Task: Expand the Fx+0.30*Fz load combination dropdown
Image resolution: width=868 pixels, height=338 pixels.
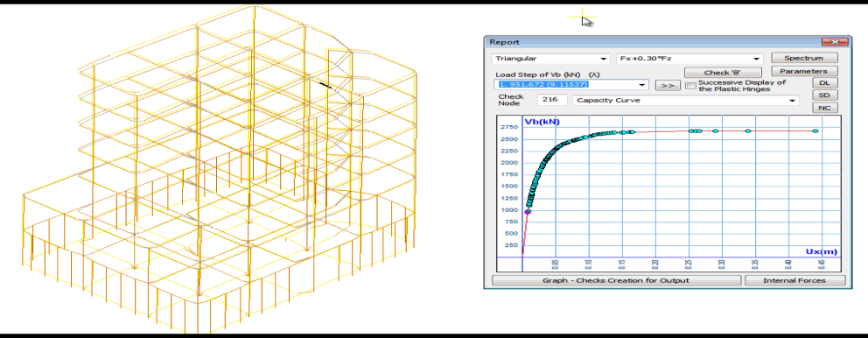Action: pos(689,59)
